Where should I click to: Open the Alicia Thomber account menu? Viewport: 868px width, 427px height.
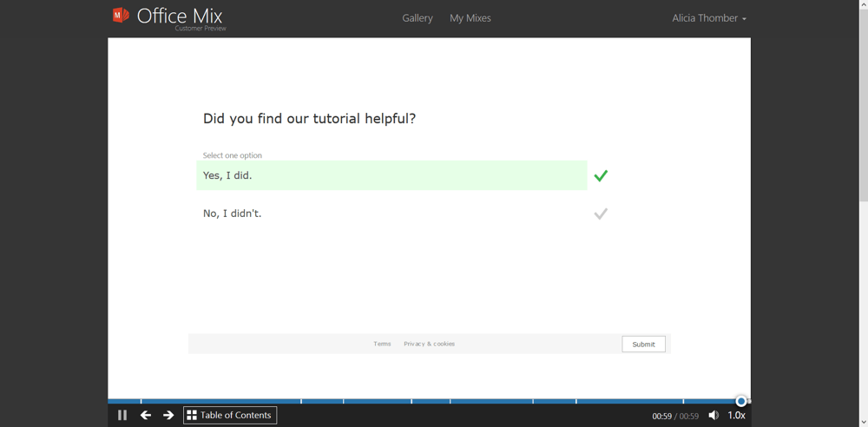[708, 18]
